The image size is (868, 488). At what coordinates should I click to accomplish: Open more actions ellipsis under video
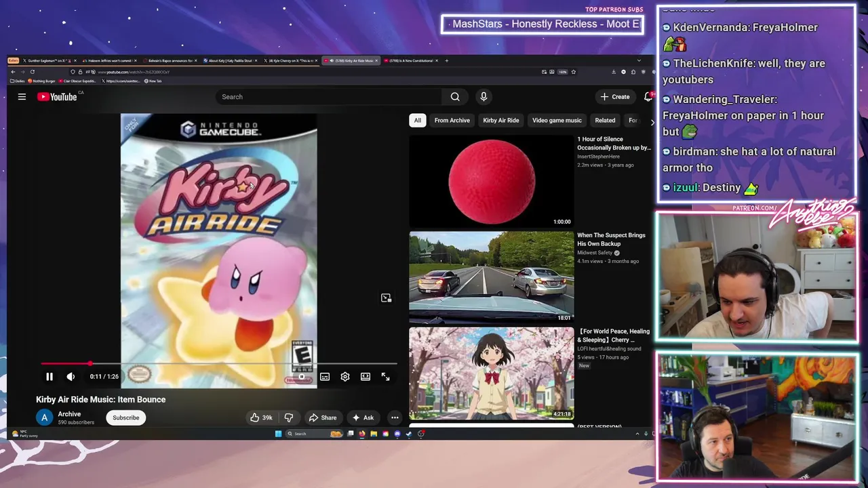[395, 418]
